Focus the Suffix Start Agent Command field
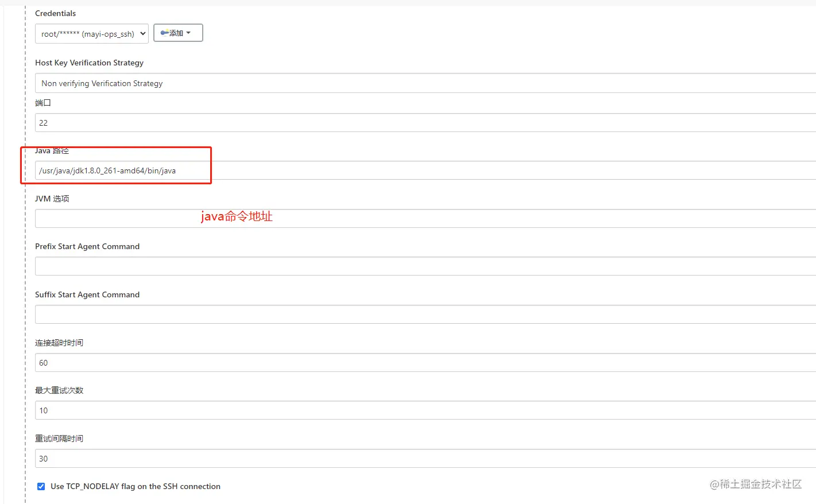Image resolution: width=816 pixels, height=504 pixels. [426, 315]
